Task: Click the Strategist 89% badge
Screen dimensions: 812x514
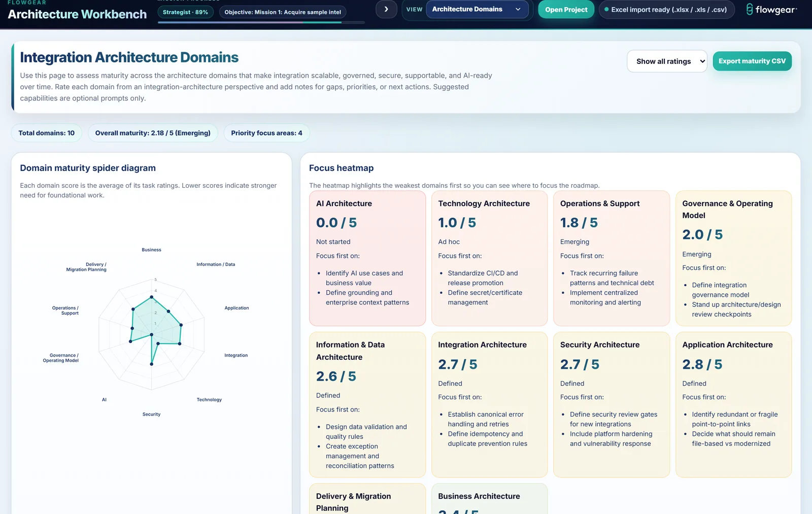Action: (x=185, y=12)
